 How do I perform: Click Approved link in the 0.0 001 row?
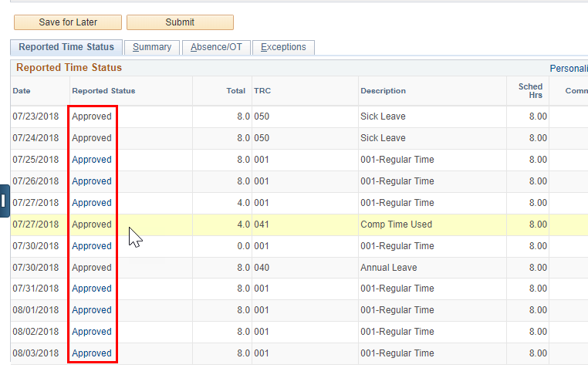pyautogui.click(x=92, y=246)
